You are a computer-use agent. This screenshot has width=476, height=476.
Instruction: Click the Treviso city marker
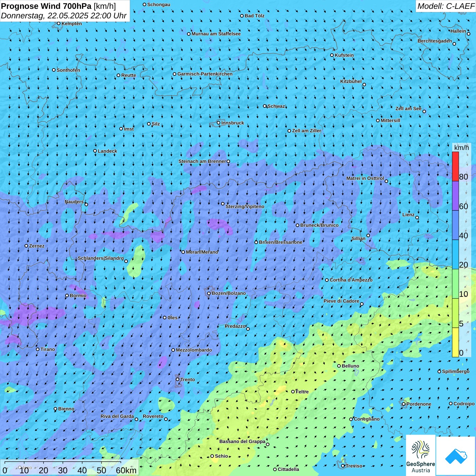pos(343,466)
